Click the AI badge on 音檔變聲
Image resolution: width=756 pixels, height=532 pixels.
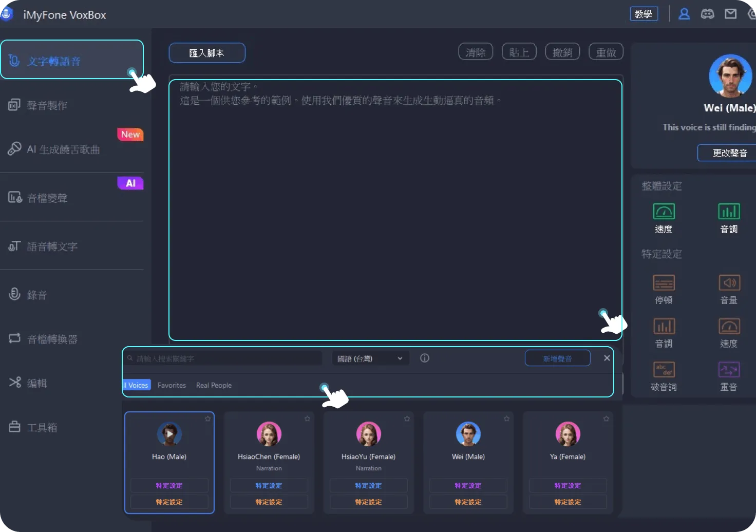(x=130, y=183)
